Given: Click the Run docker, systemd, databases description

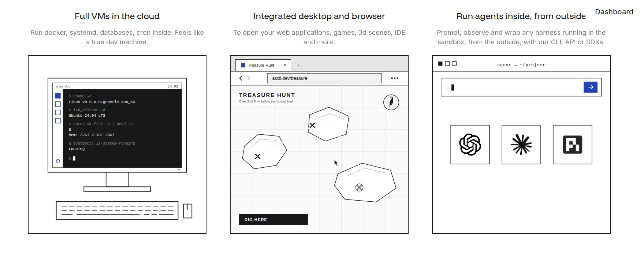Looking at the screenshot, I should pyautogui.click(x=117, y=37).
